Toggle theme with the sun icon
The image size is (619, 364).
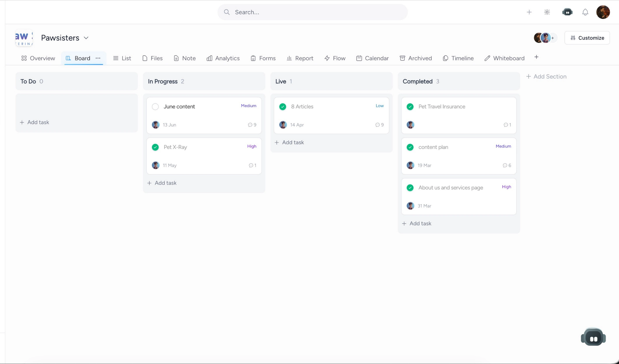click(547, 12)
